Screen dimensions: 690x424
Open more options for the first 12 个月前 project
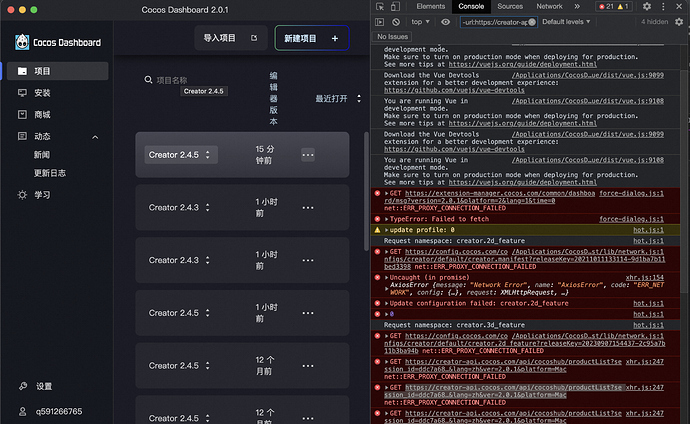click(308, 366)
